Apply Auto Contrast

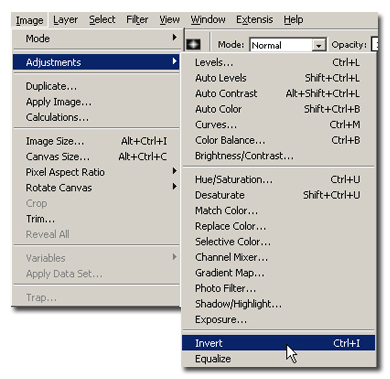tap(278, 93)
